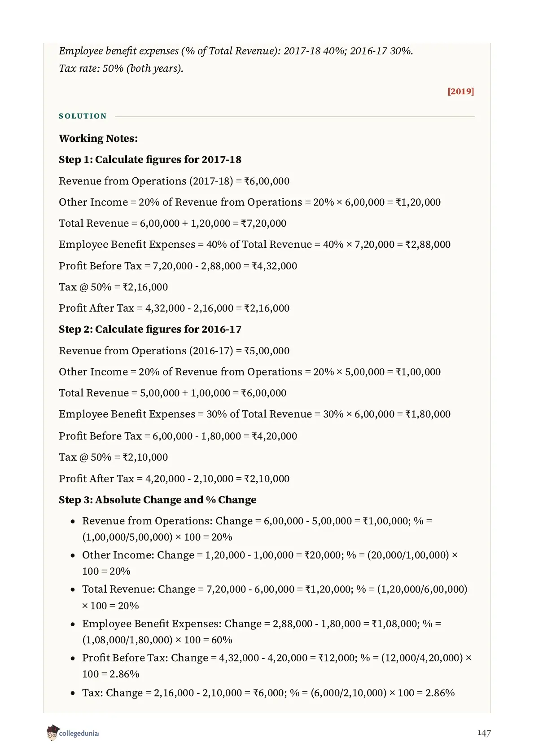The width and height of the screenshot is (534, 756).
Task: Select Step 1 heading for 2017-18
Action: pyautogui.click(x=150, y=159)
